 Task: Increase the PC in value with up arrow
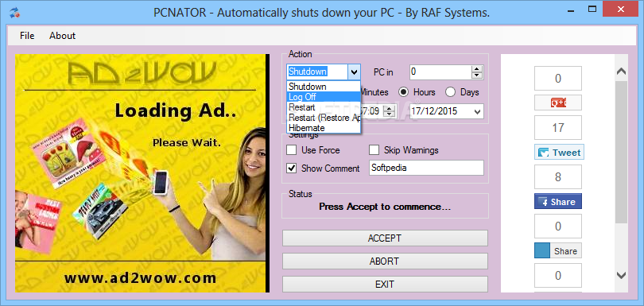tap(477, 68)
